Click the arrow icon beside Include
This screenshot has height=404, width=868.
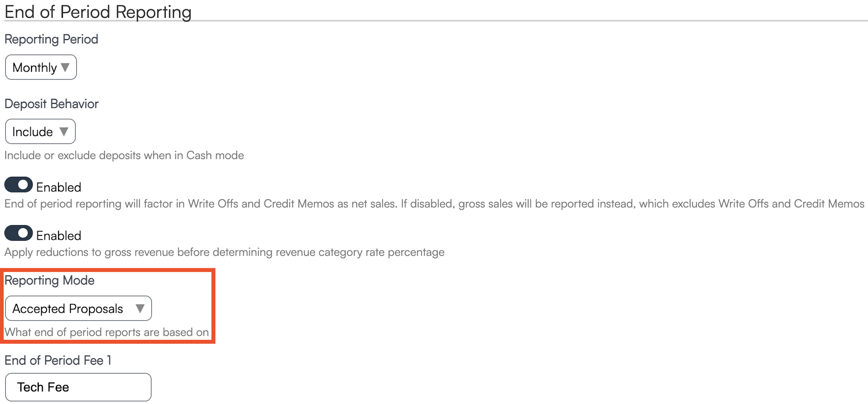point(64,131)
